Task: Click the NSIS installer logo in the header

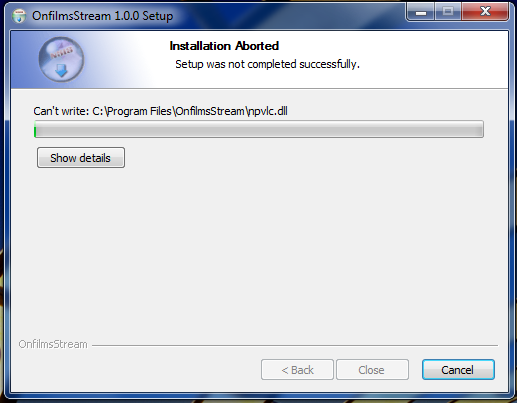Action: click(x=61, y=60)
